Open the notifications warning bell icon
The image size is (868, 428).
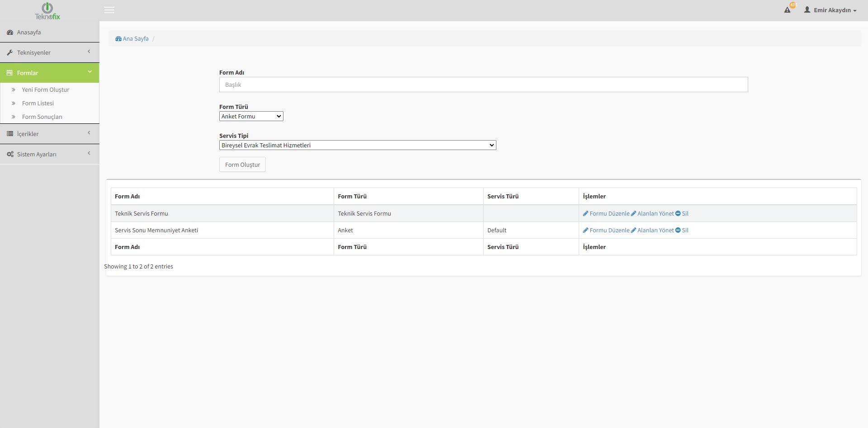coord(788,10)
